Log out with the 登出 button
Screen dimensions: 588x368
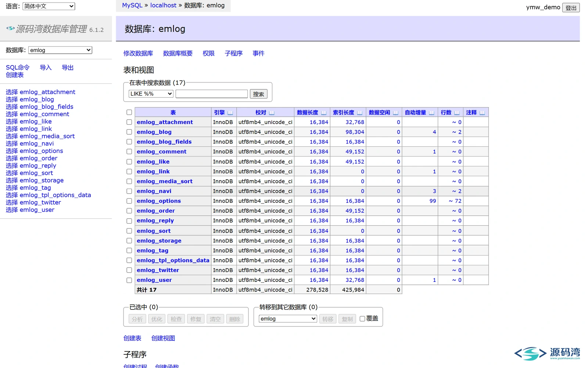click(x=571, y=8)
